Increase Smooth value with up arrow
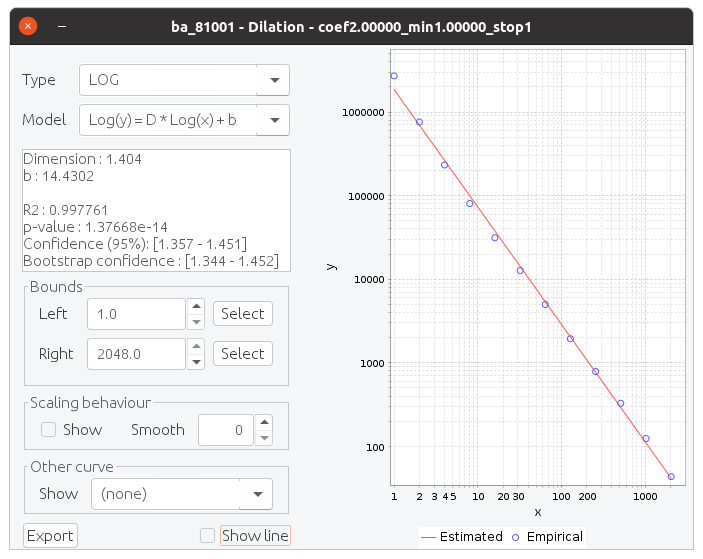Image resolution: width=703 pixels, height=559 pixels. [263, 423]
